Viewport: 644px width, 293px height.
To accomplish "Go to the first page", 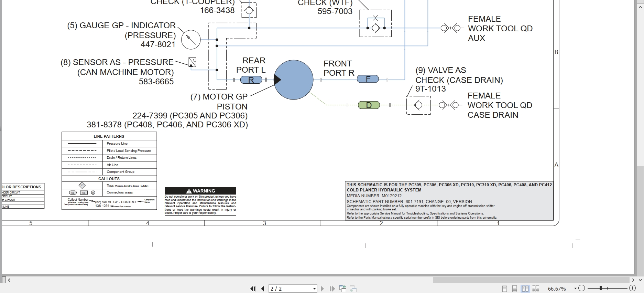I will pos(253,289).
